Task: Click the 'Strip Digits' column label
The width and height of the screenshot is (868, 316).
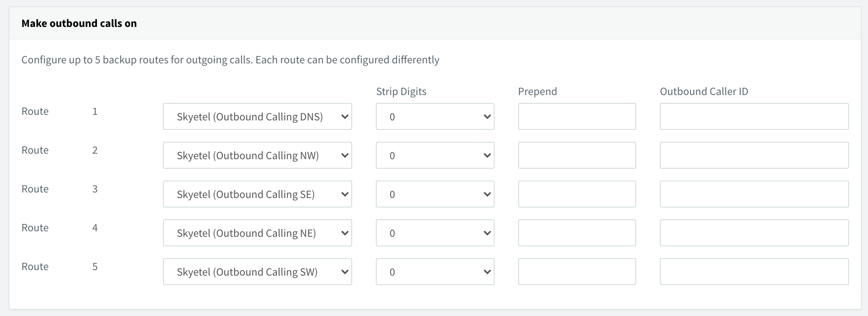Action: (401, 91)
